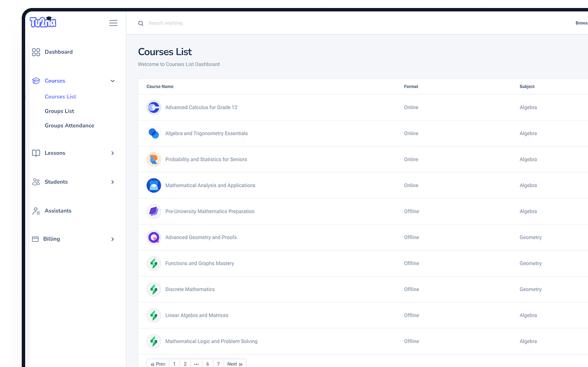Open Algebra and Trigonometry Essentials course
This screenshot has width=588, height=367.
pyautogui.click(x=206, y=133)
